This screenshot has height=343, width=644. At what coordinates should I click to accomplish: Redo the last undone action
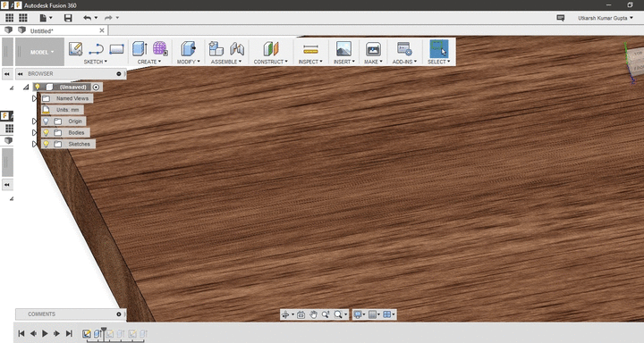pyautogui.click(x=108, y=18)
